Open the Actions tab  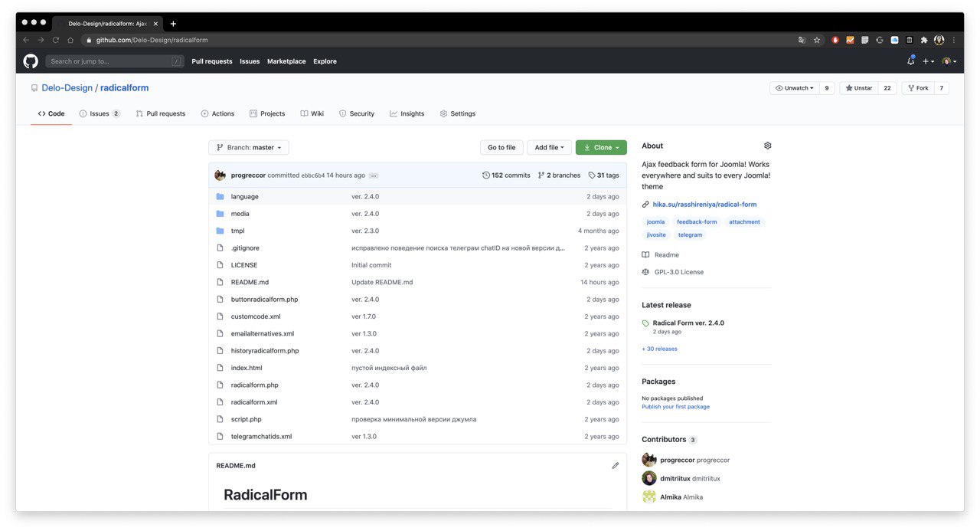tap(217, 113)
